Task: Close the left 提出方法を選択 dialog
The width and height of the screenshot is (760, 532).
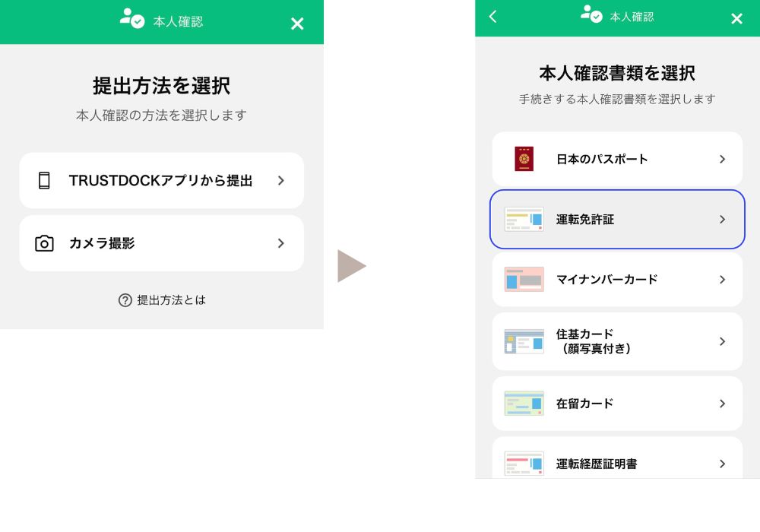Action: tap(297, 24)
